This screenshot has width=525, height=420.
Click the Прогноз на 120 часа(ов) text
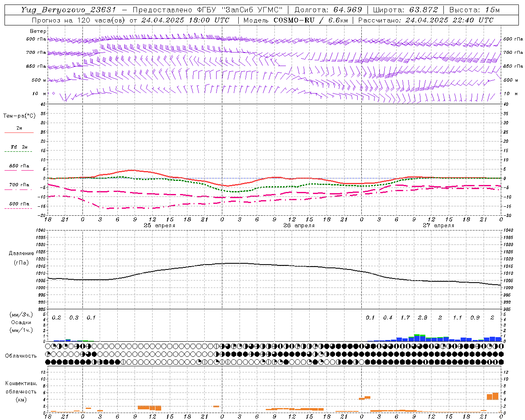click(x=78, y=20)
